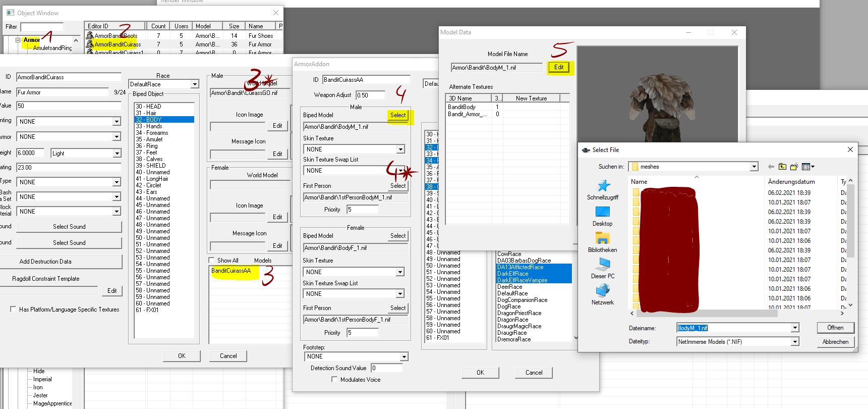The width and height of the screenshot is (868, 409).
Task: Expand the Dateityp file type dropdown
Action: (795, 342)
